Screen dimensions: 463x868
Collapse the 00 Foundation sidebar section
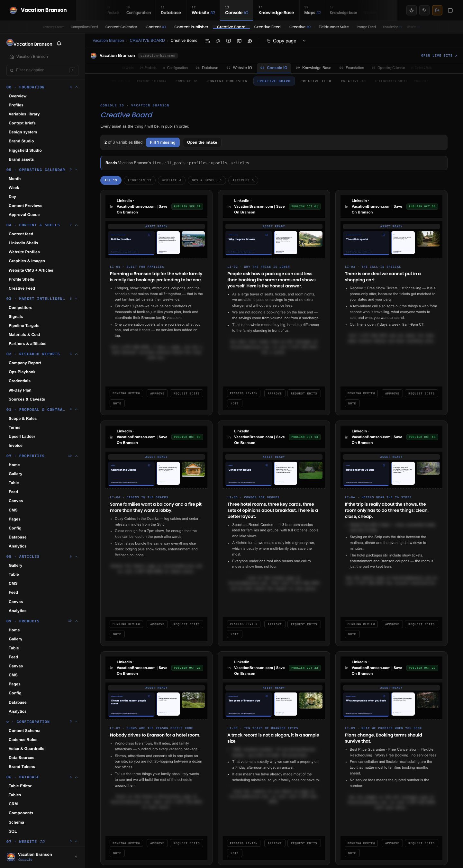pyautogui.click(x=76, y=87)
